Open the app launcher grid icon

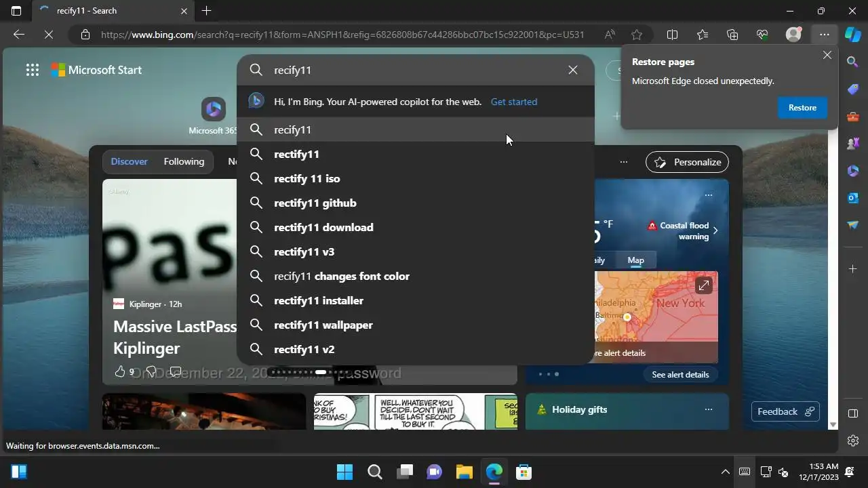[x=32, y=70]
